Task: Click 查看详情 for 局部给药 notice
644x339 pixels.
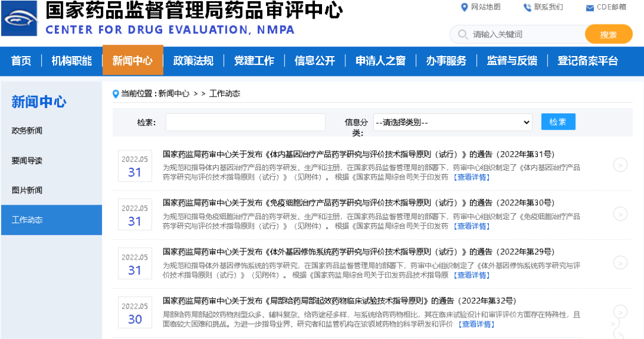Action: [476, 324]
